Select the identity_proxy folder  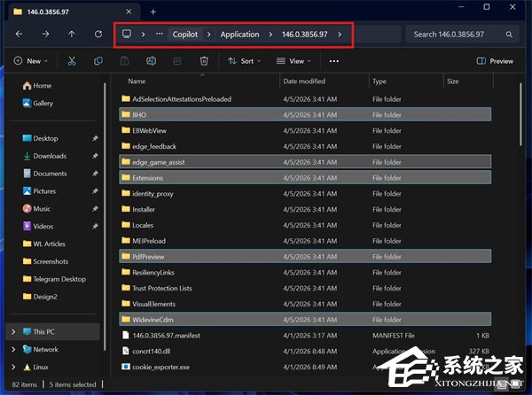click(x=305, y=193)
